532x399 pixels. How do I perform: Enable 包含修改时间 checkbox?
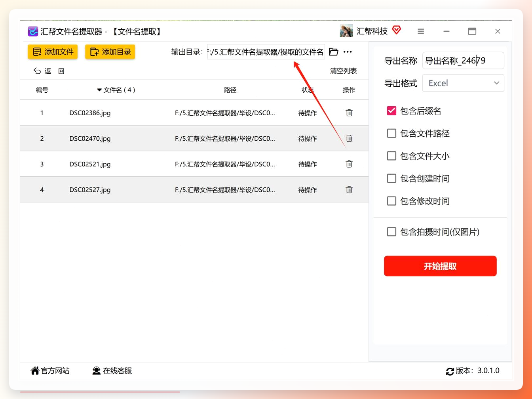(x=391, y=201)
